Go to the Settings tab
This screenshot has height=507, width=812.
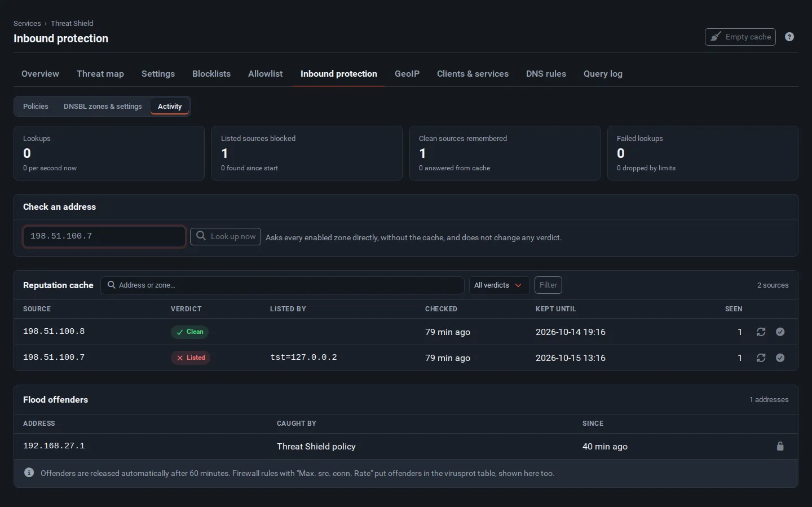click(158, 74)
